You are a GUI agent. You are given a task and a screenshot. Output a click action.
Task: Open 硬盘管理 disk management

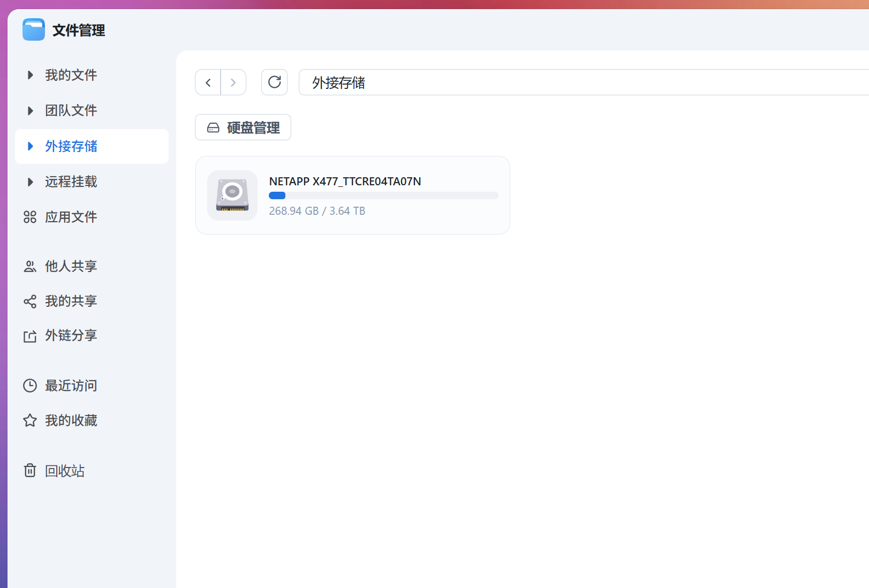tap(243, 127)
